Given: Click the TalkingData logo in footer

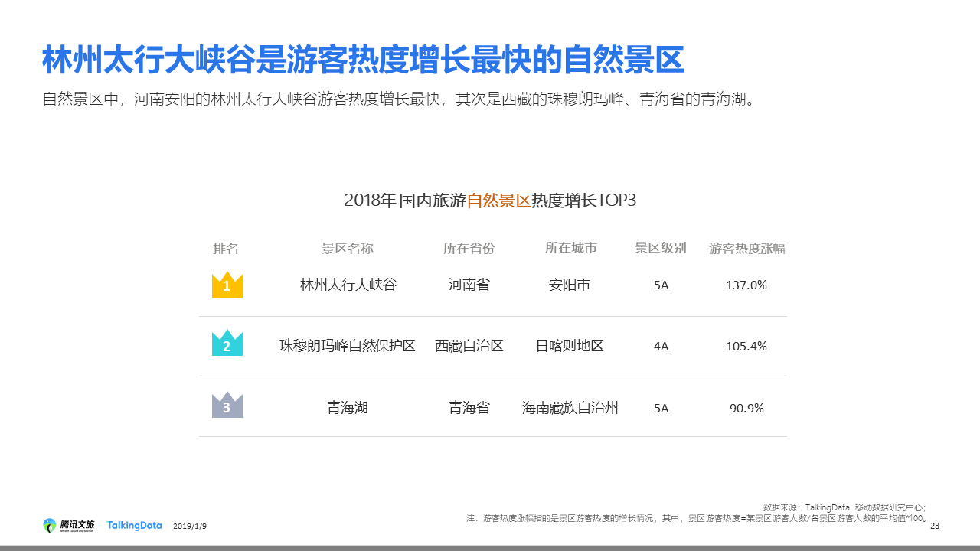Looking at the screenshot, I should 134,526.
